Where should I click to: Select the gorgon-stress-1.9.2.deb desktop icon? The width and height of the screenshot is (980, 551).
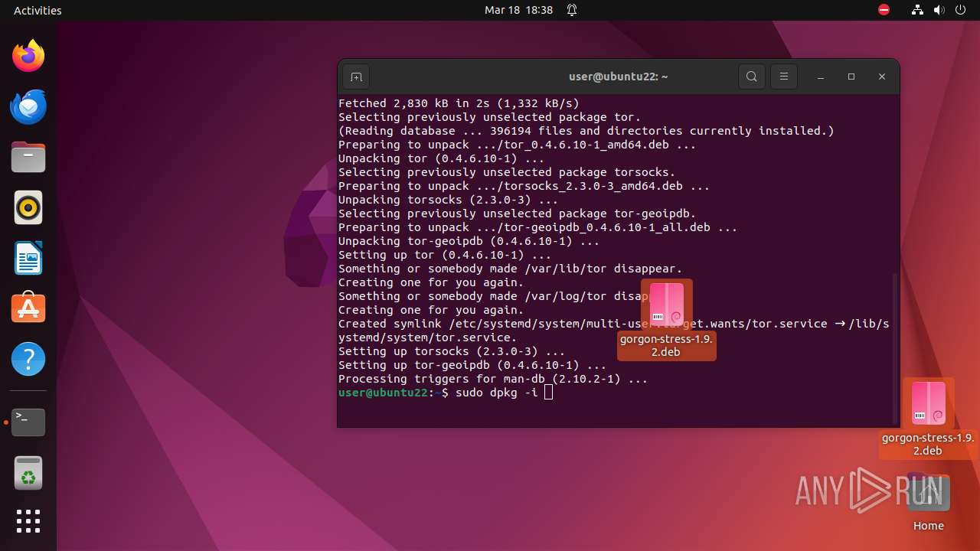point(929,418)
